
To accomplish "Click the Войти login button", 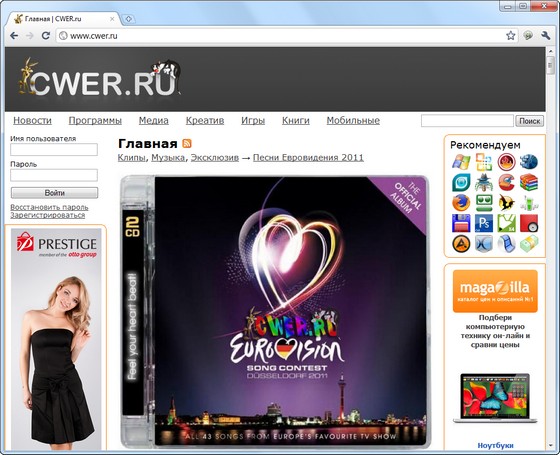I will tap(54, 193).
